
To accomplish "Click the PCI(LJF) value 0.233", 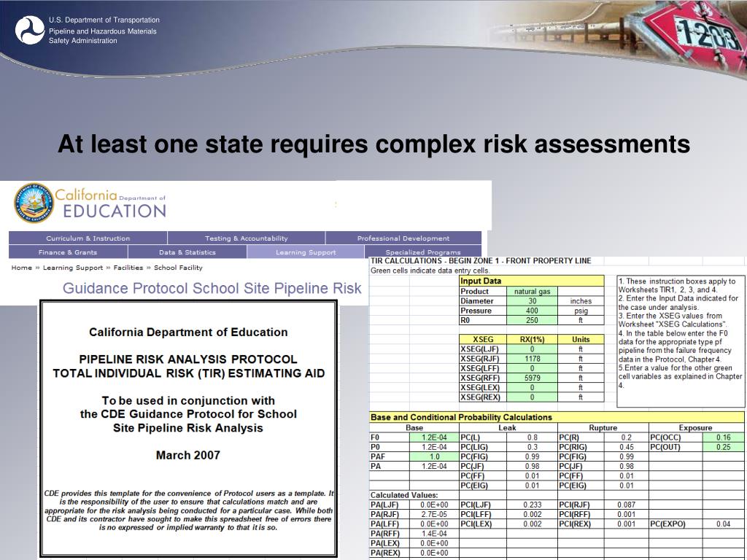I will 532,505.
